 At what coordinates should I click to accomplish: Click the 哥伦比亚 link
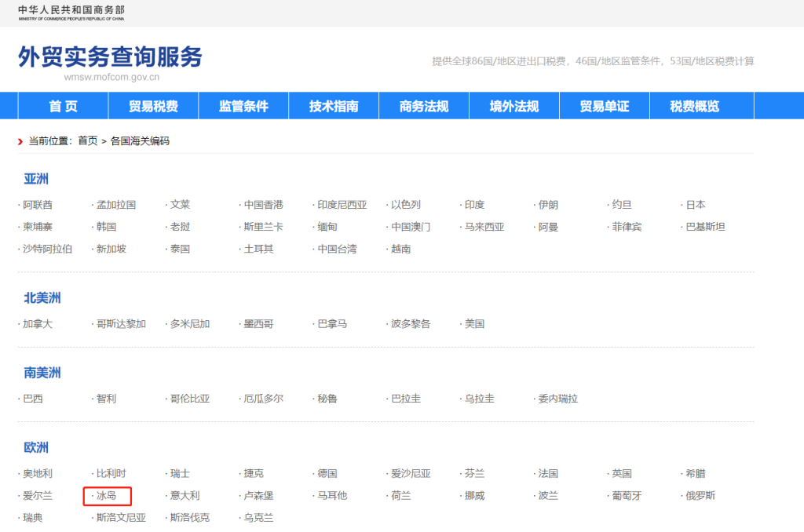pyautogui.click(x=190, y=399)
